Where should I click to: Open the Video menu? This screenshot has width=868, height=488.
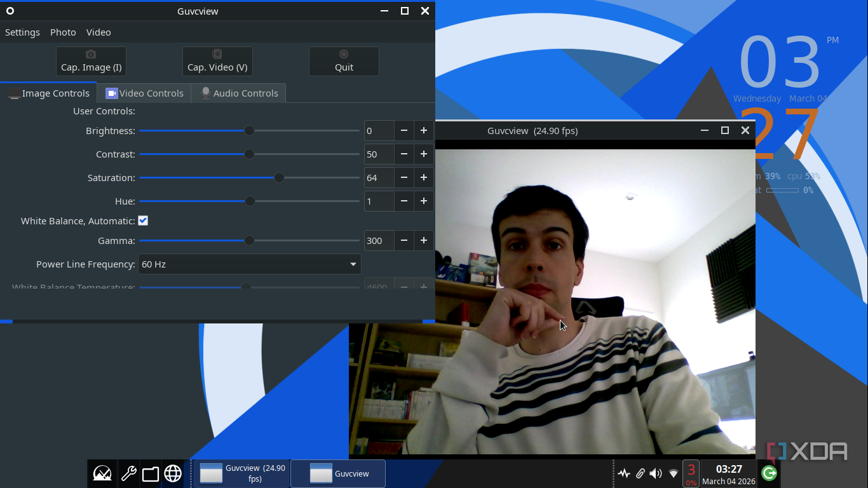(x=98, y=32)
